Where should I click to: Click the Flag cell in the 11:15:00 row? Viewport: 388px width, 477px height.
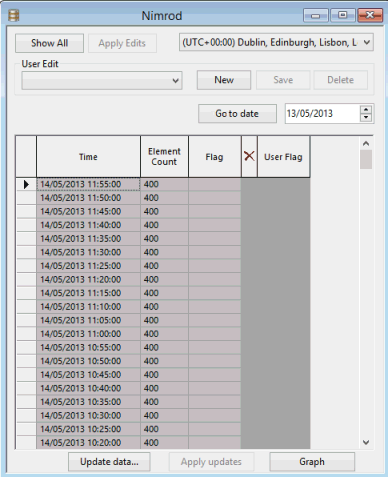(215, 293)
